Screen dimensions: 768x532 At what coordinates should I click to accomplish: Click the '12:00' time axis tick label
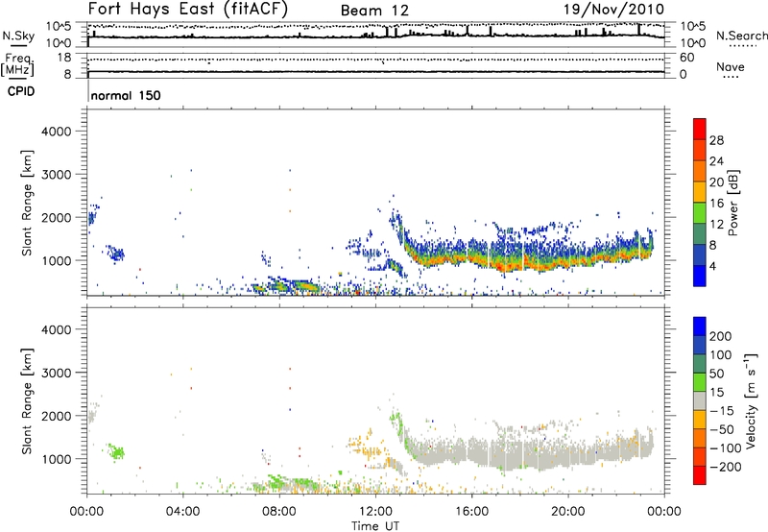coord(375,512)
